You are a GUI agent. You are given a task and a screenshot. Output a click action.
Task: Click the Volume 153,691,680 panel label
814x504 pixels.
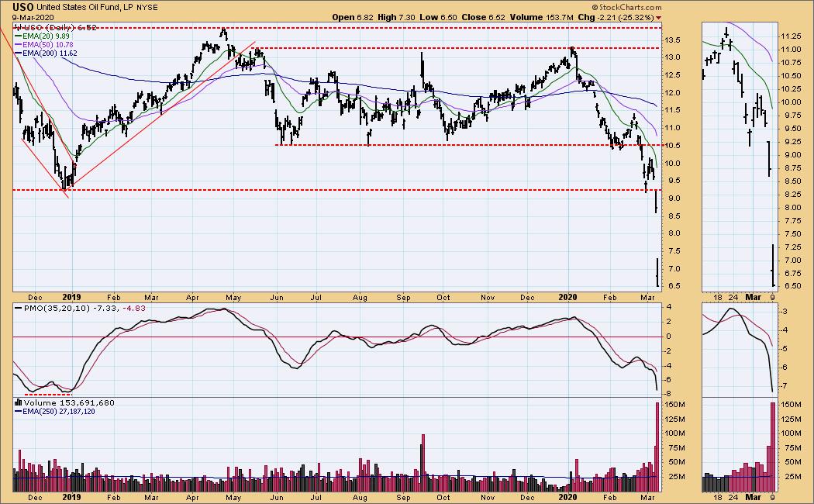pos(69,402)
